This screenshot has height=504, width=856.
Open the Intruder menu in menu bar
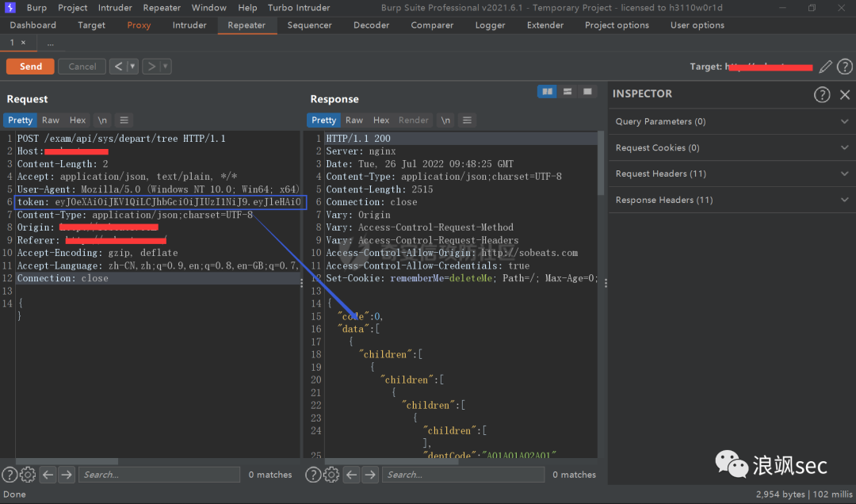115,8
